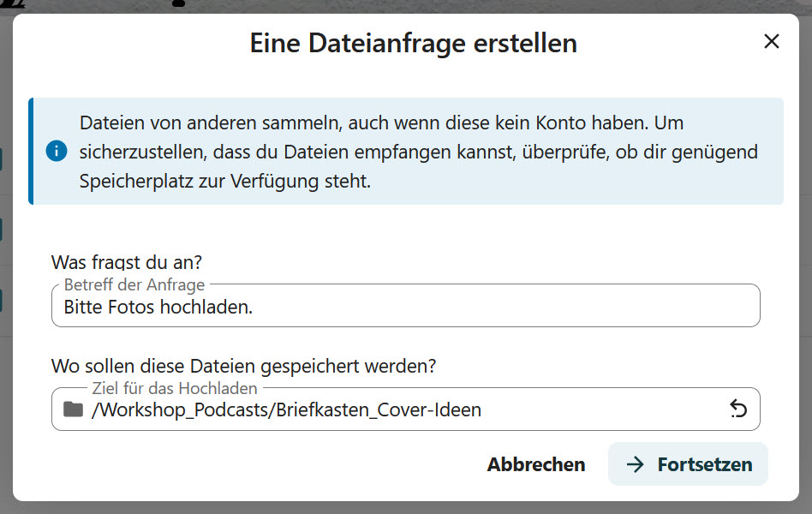The image size is (812, 514).
Task: Click the blue info icon in notice
Action: 57,152
